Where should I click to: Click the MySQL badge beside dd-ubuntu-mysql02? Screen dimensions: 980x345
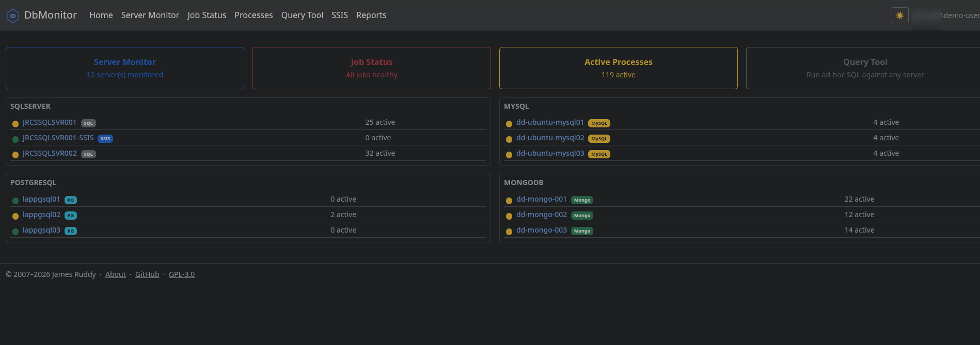[599, 139]
